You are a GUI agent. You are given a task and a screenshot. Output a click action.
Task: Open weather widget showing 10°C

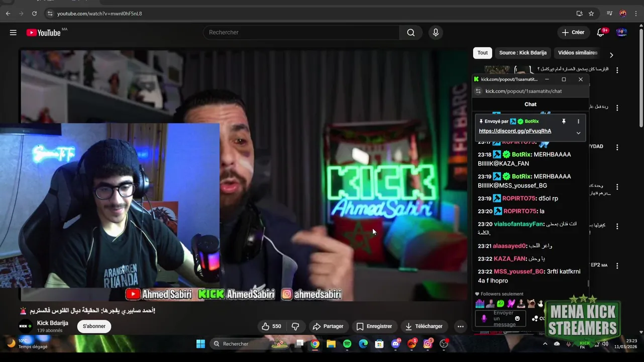click(26, 344)
